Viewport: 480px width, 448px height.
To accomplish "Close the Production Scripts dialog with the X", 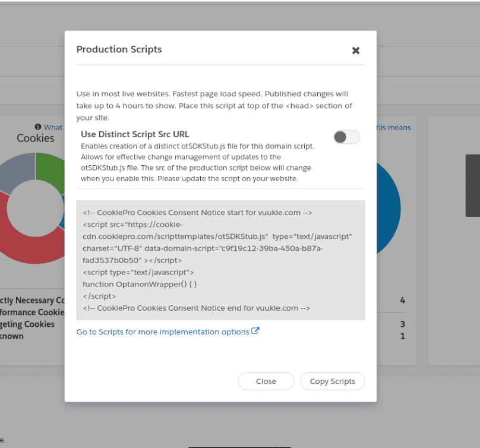I will [x=355, y=51].
